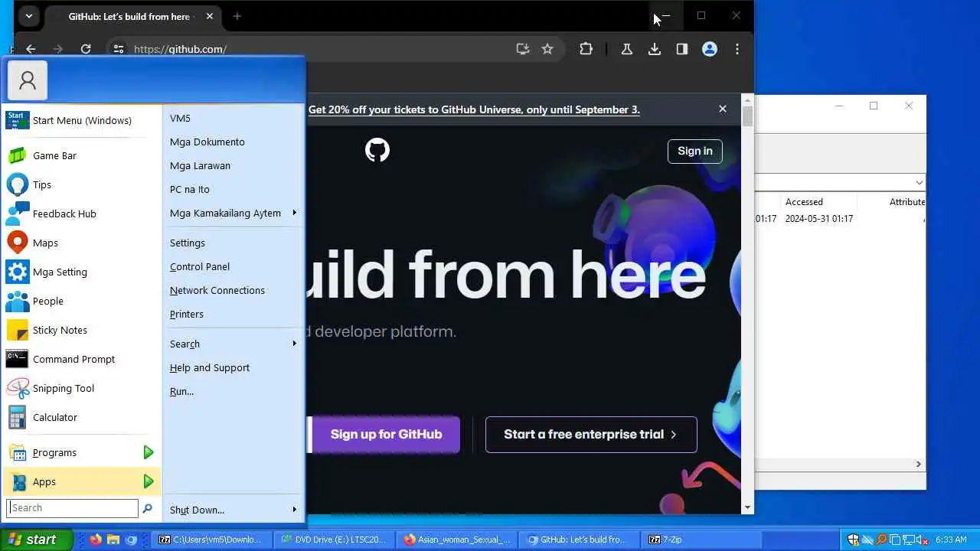980x551 pixels.
Task: Switch to DVD Drive (E:) taskbar window
Action: tap(334, 540)
